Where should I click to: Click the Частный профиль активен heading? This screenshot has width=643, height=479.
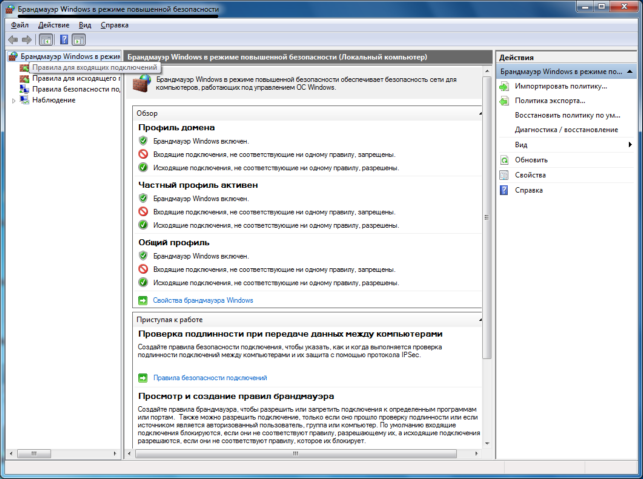click(x=198, y=185)
